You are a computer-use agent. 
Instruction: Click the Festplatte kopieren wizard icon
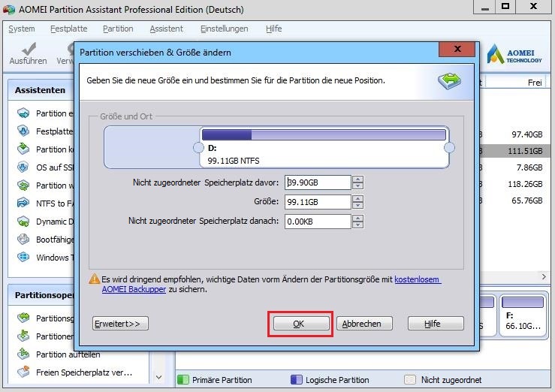click(23, 131)
